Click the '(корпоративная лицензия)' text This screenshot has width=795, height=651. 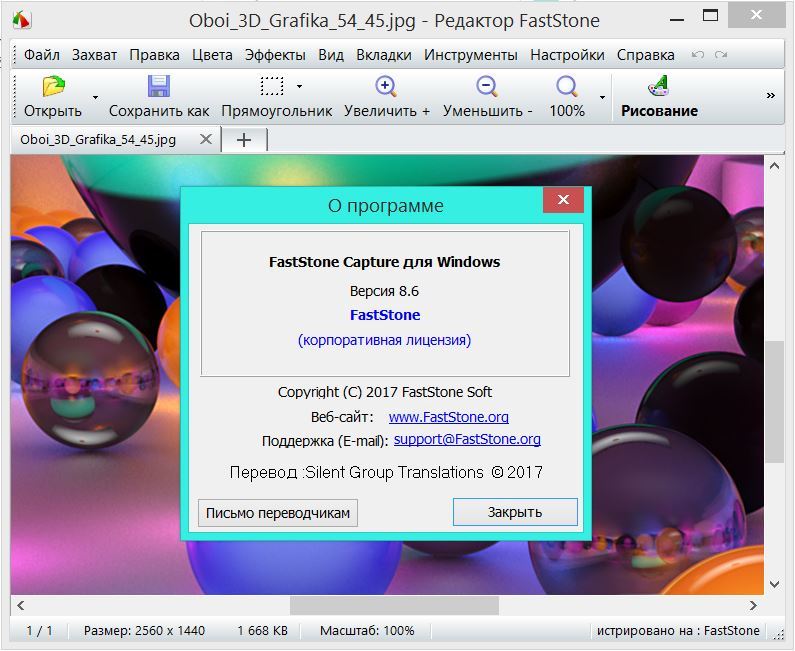click(385, 340)
